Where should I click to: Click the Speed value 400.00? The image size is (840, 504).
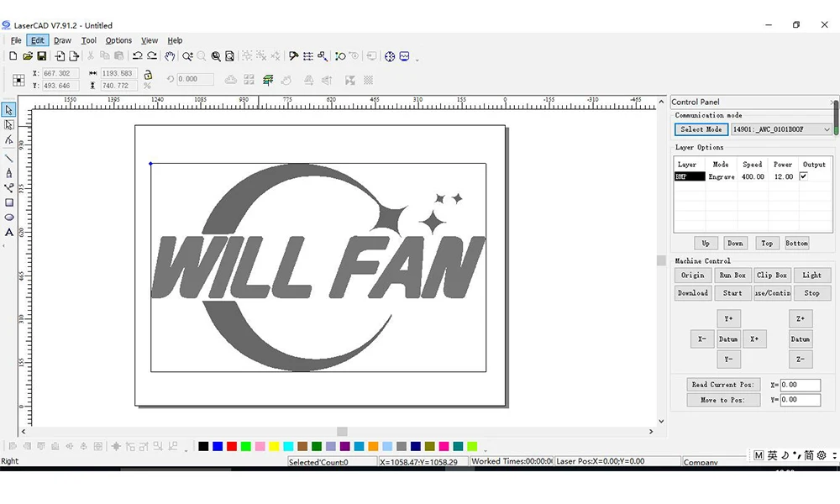[753, 176]
